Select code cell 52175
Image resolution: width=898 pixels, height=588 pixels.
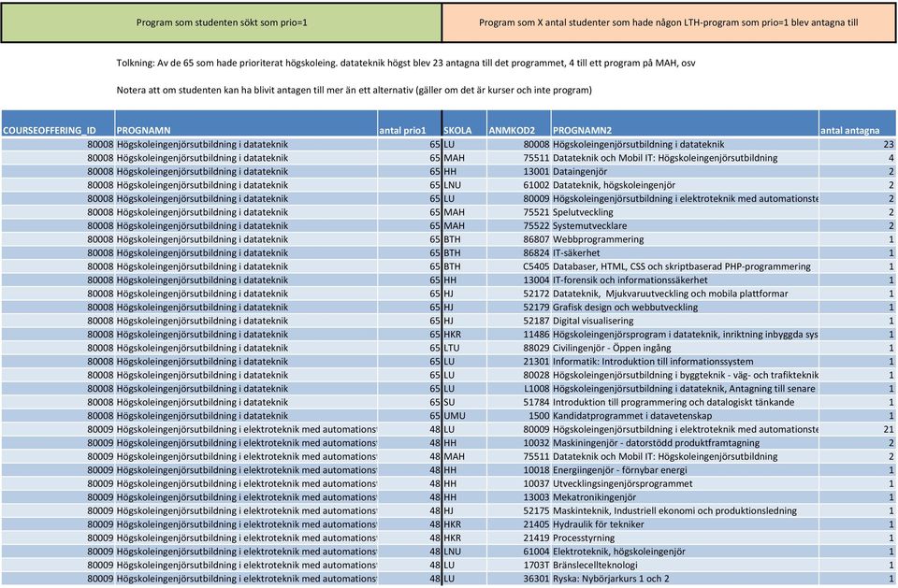tap(519, 510)
